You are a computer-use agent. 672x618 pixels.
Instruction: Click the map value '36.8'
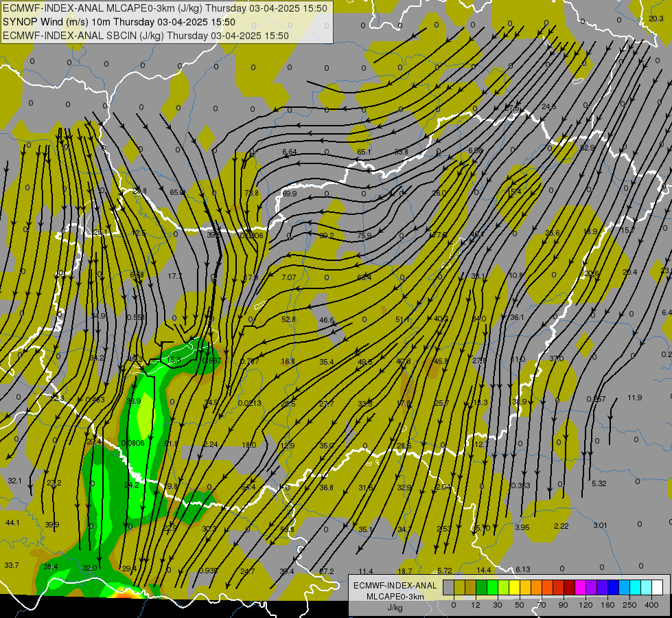(326, 488)
